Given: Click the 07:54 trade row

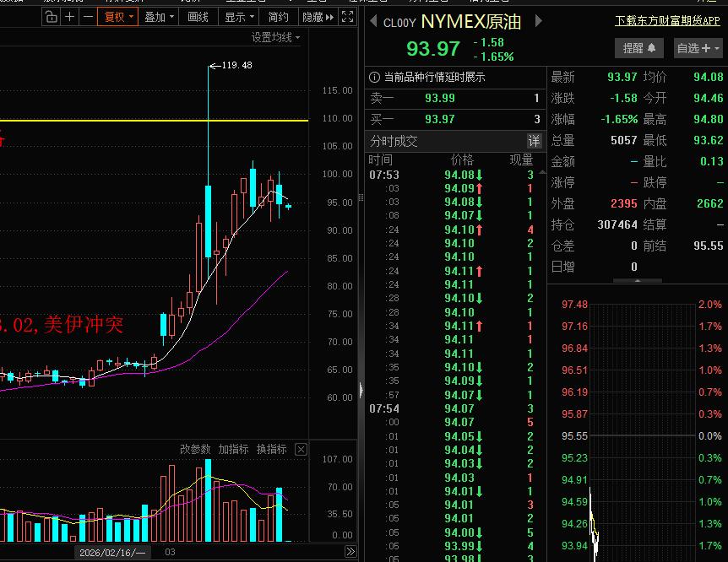Looking at the screenshot, I should click(x=451, y=408).
